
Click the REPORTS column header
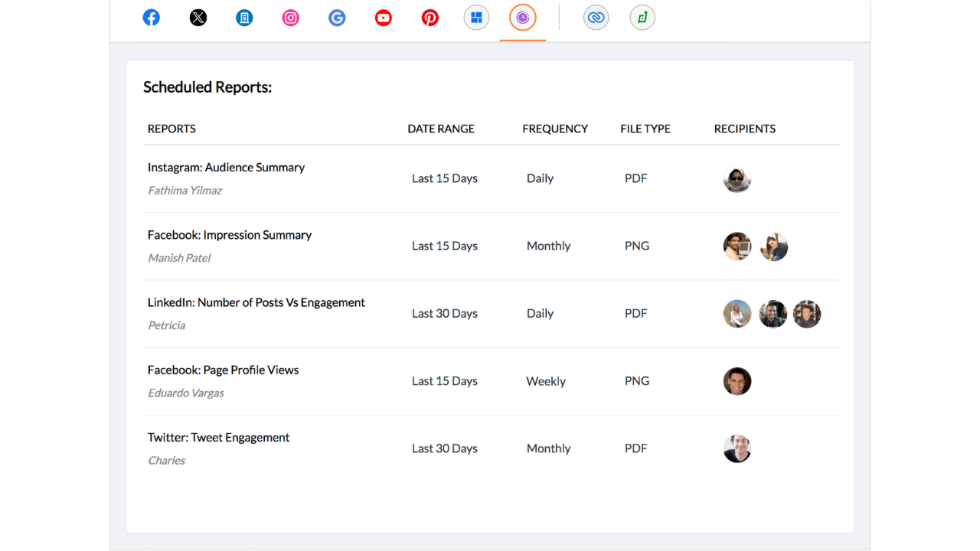[171, 129]
